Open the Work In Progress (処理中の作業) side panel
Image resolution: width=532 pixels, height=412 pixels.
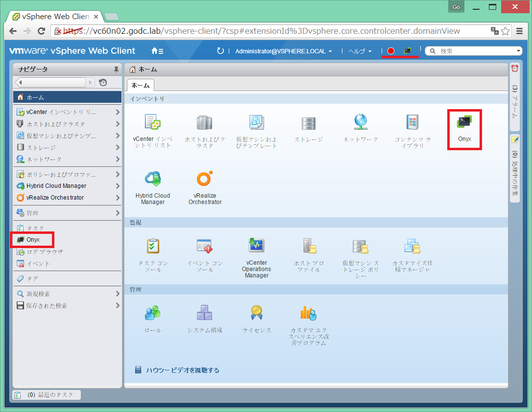click(515, 168)
